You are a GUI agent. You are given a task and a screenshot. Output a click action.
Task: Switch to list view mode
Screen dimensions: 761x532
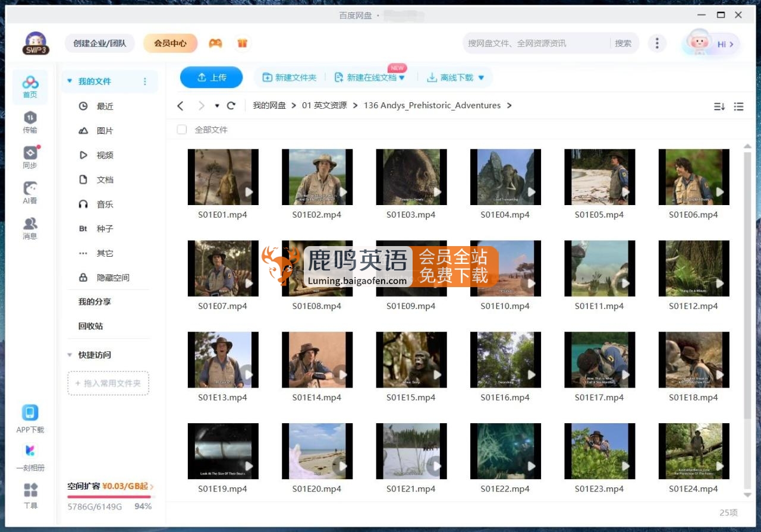(738, 106)
